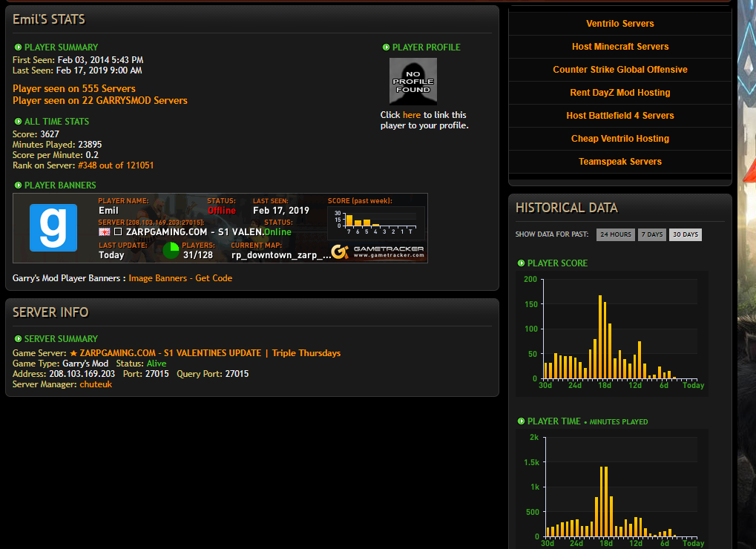The height and width of the screenshot is (549, 756).
Task: Open server manager chuteuk profile
Action: pyautogui.click(x=96, y=384)
